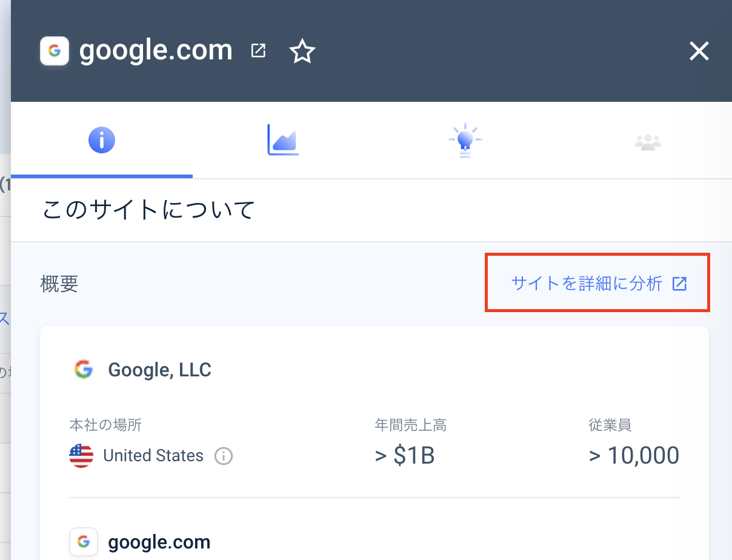Open the audience people tab
The width and height of the screenshot is (732, 560).
(648, 142)
